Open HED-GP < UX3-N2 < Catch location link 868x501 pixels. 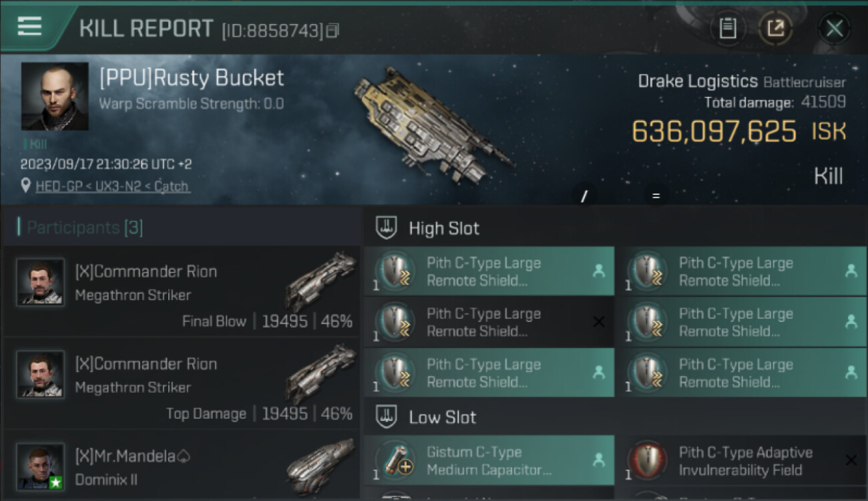112,186
